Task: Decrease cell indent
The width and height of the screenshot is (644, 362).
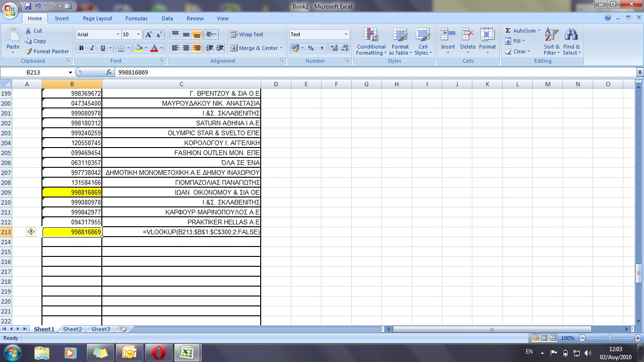Action: [x=209, y=48]
